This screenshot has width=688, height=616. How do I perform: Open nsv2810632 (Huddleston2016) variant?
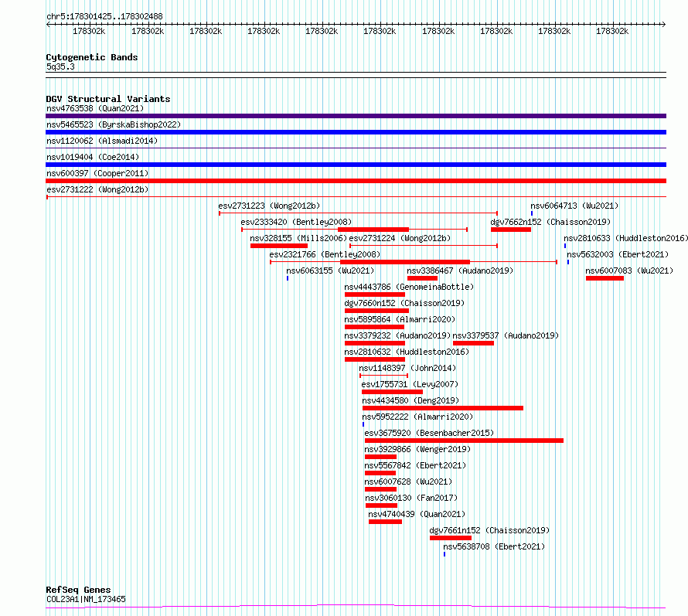pos(407,352)
